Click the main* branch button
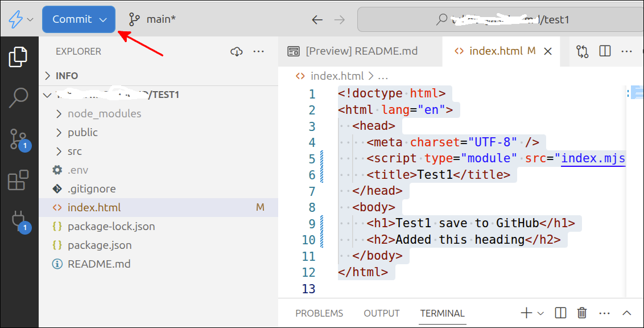Image resolution: width=644 pixels, height=328 pixels. click(152, 19)
